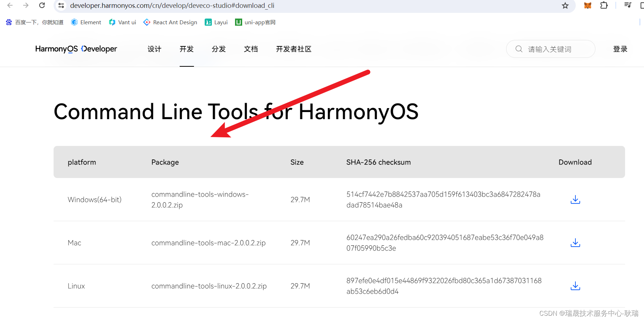Open the React Ant Design bookmark
This screenshot has height=320, width=644.
coord(170,22)
